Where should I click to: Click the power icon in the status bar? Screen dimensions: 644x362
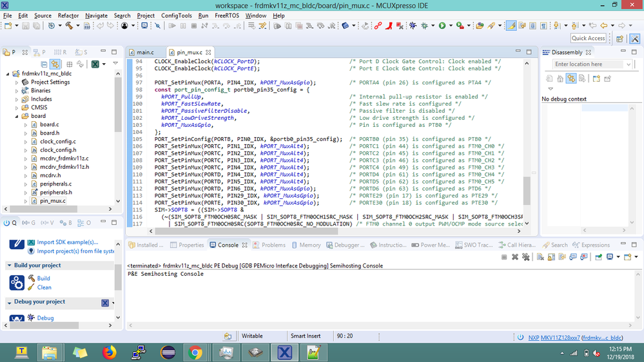pyautogui.click(x=520, y=338)
